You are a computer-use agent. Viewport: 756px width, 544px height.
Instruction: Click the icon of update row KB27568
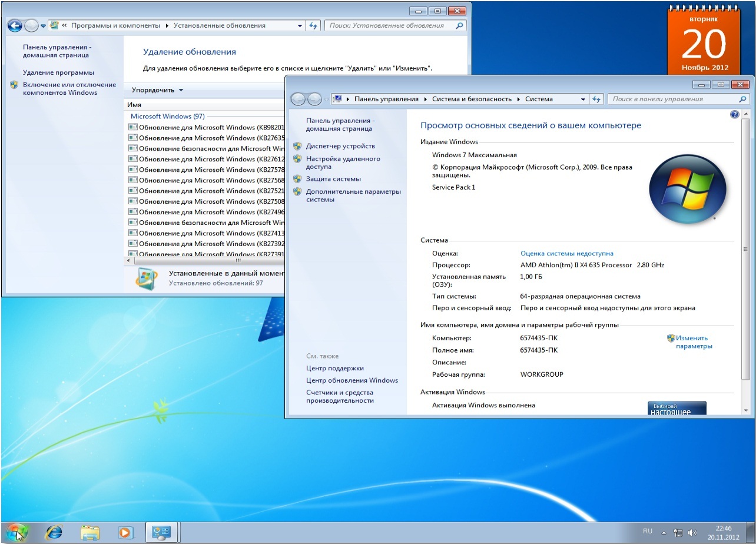(x=133, y=180)
